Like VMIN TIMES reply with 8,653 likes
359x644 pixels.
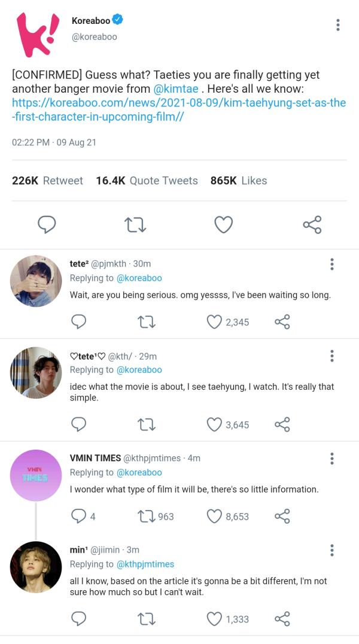coord(214,516)
